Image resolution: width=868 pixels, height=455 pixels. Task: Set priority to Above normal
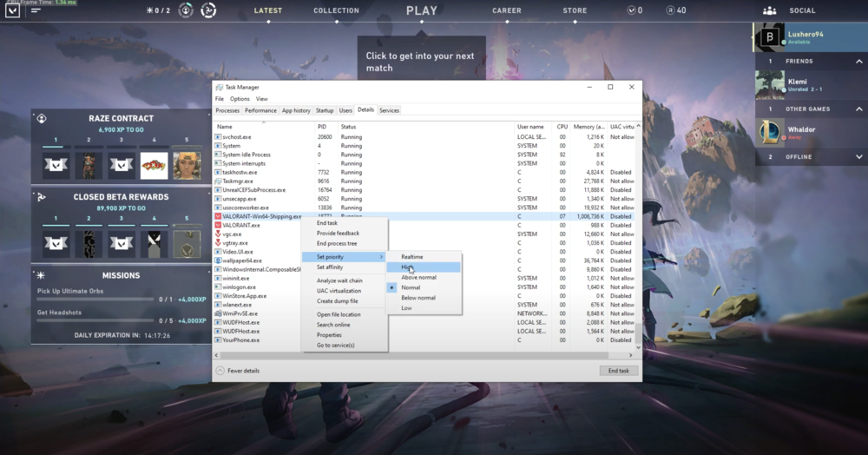pyautogui.click(x=418, y=277)
